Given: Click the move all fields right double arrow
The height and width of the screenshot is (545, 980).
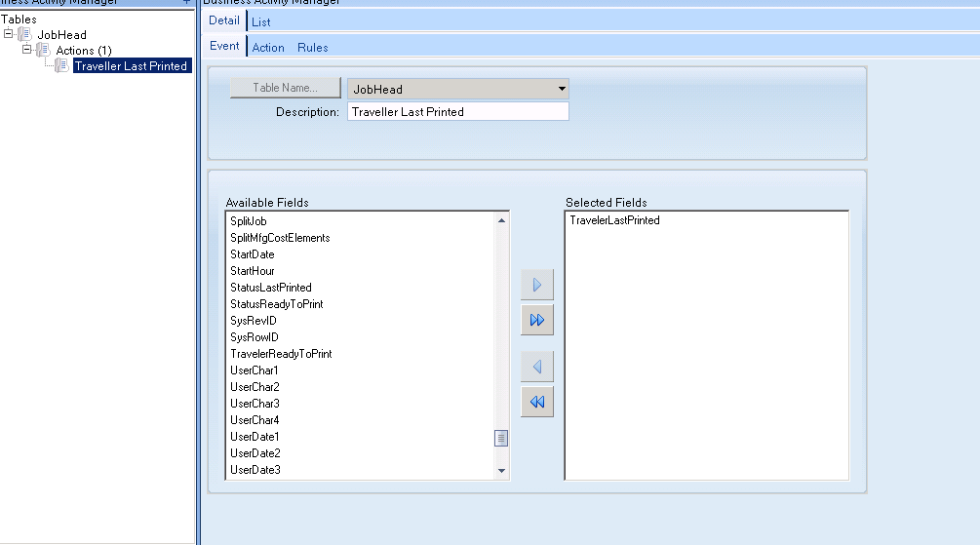Looking at the screenshot, I should 537,320.
